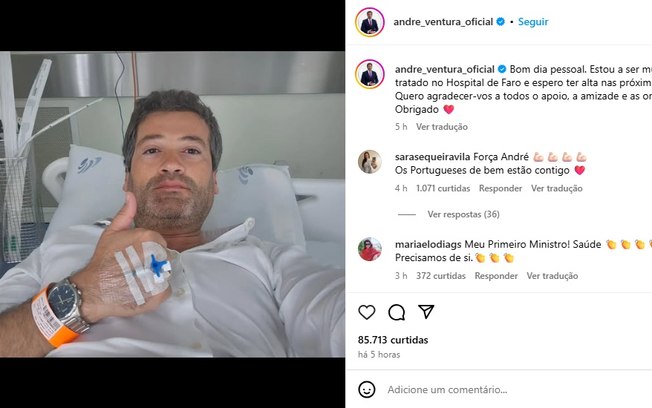Open the emoji picker smiley icon
The width and height of the screenshot is (652, 408).
(366, 390)
